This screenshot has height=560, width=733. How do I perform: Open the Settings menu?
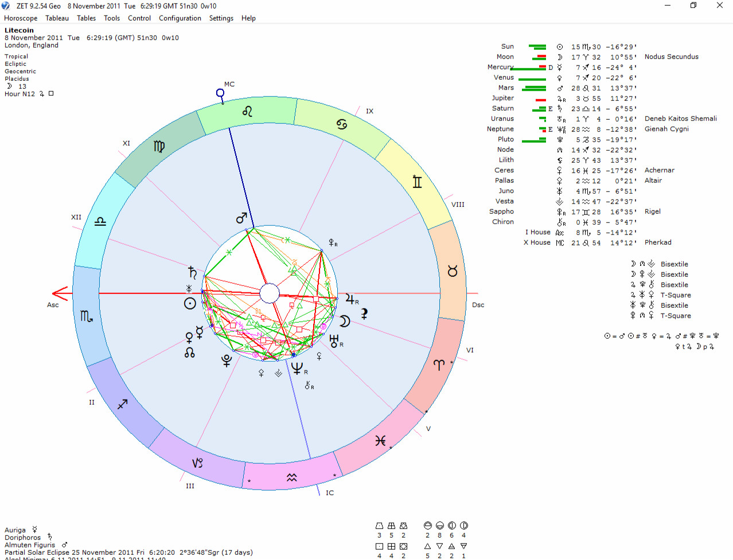[221, 18]
